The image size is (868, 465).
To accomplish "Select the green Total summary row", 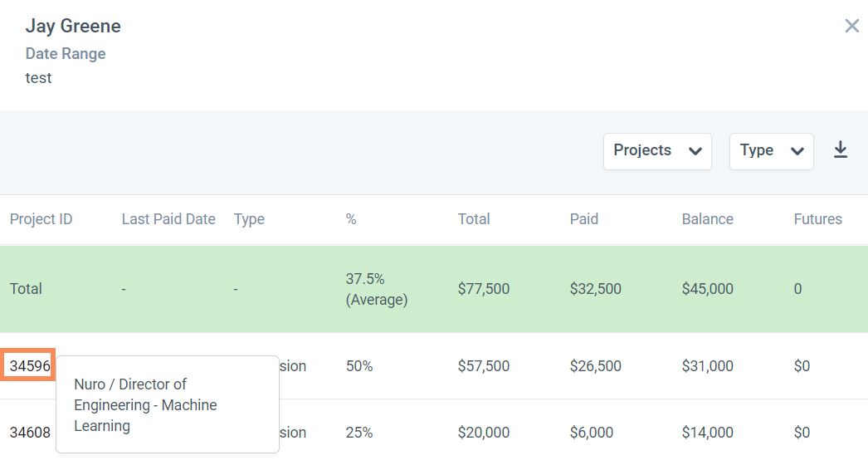I will pos(434,289).
